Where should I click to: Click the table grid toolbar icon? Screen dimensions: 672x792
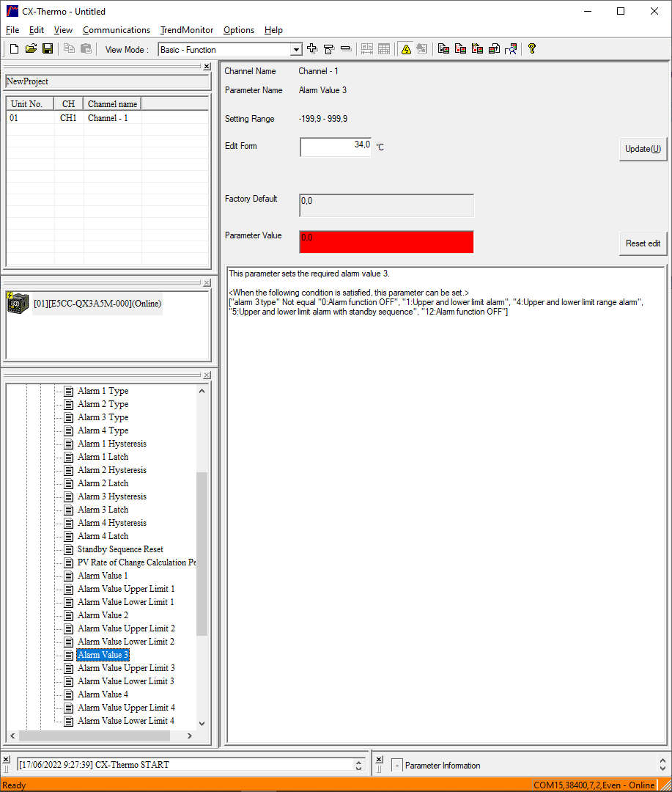click(384, 49)
